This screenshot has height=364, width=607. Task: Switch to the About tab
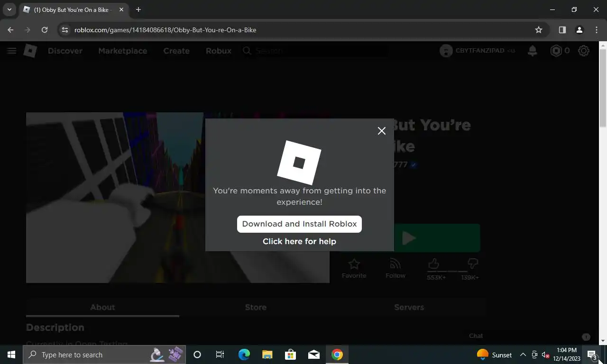[102, 307]
